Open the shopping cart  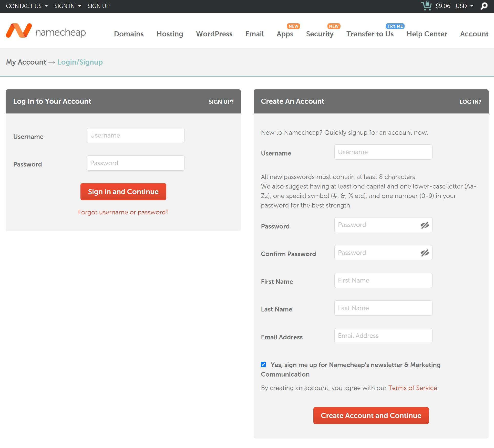(426, 6)
